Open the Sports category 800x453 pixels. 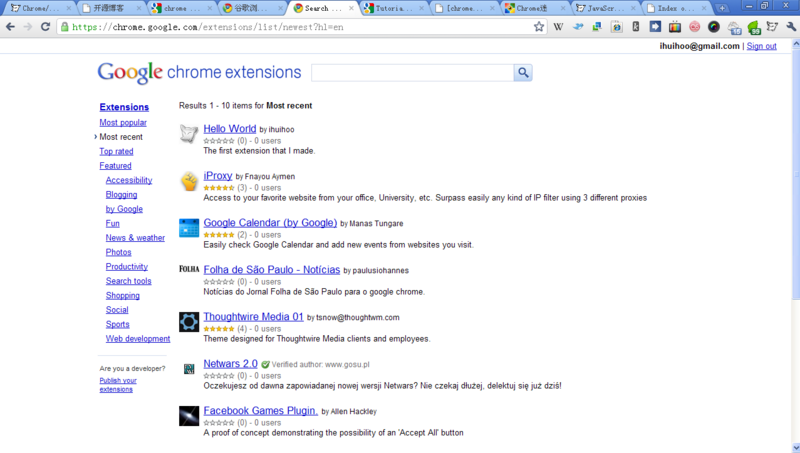(117, 324)
